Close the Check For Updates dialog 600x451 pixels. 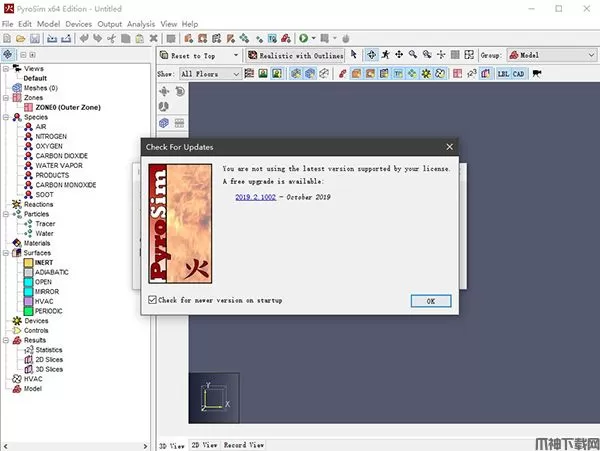(450, 147)
